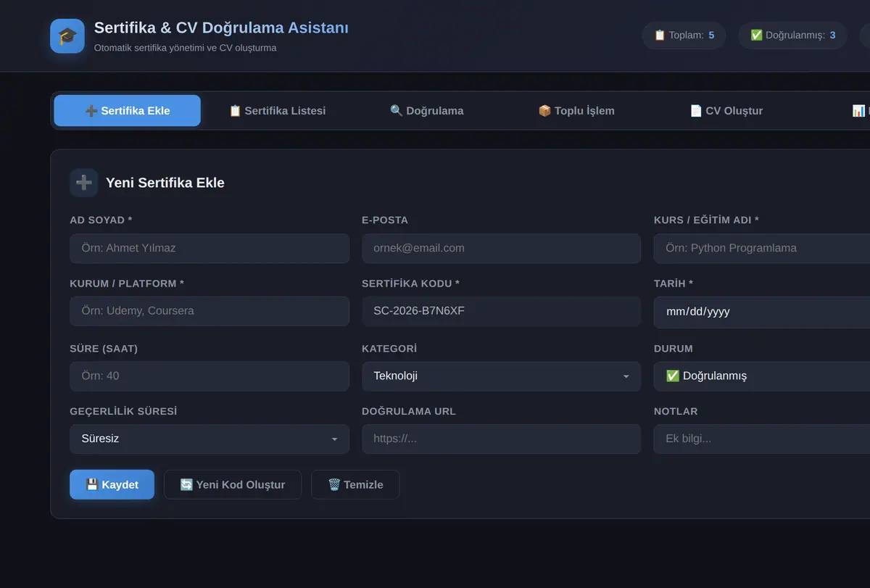This screenshot has width=870, height=588.
Task: Focus the Ad Soyad input field
Action: coord(210,249)
